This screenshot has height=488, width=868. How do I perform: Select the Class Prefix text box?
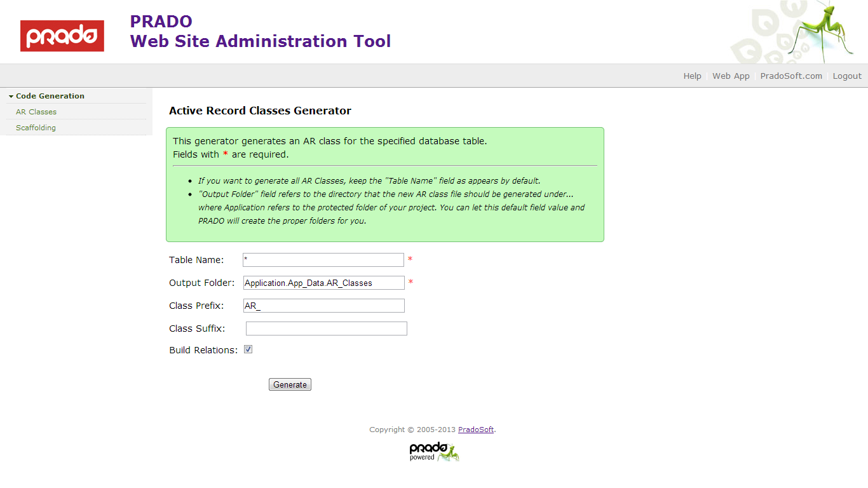click(x=323, y=306)
